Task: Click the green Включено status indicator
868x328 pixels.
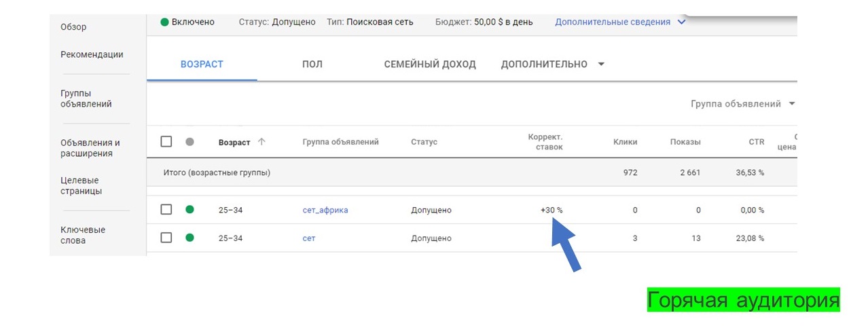Action: coord(164,22)
